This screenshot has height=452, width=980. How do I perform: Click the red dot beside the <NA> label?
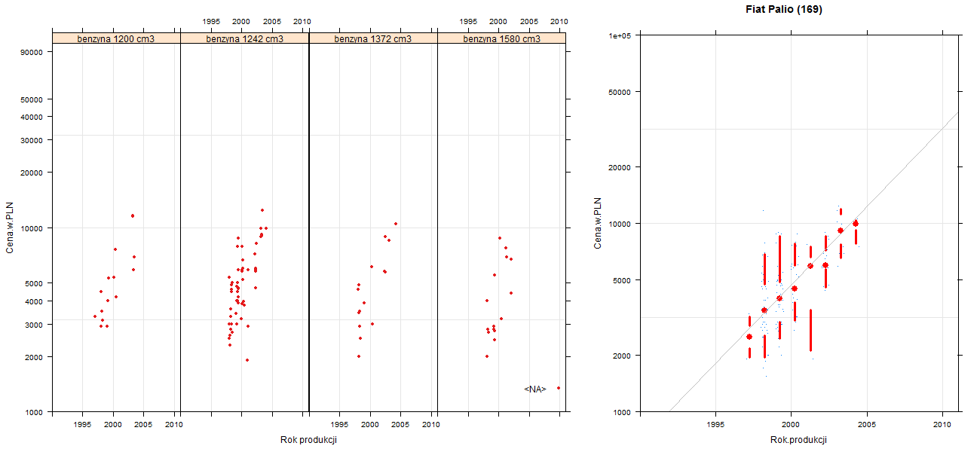tap(559, 388)
